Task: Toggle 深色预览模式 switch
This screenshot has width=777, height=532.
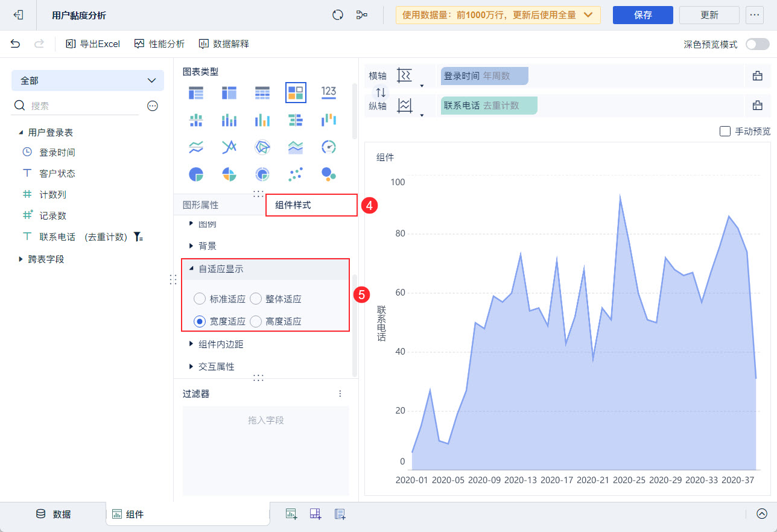Action: coord(758,44)
